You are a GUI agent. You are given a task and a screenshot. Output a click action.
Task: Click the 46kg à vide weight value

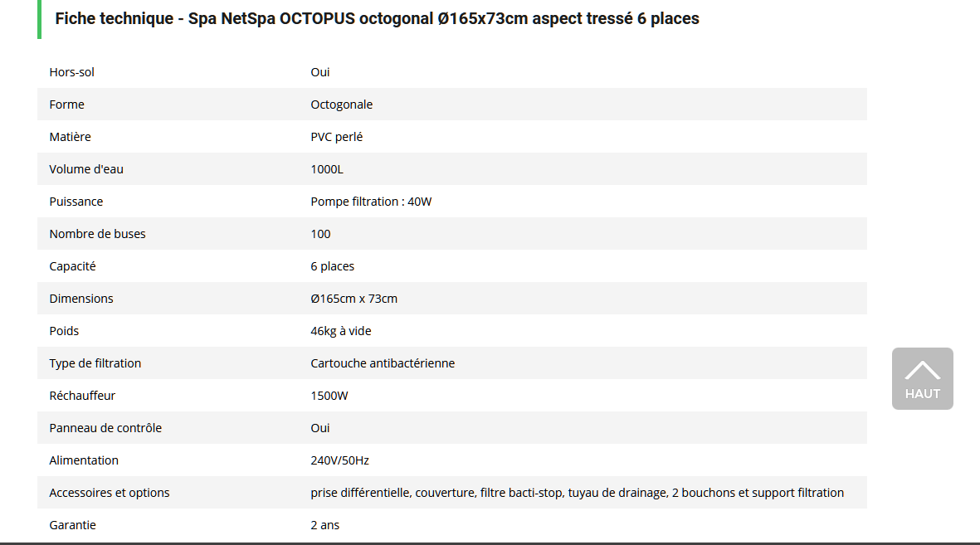(340, 331)
